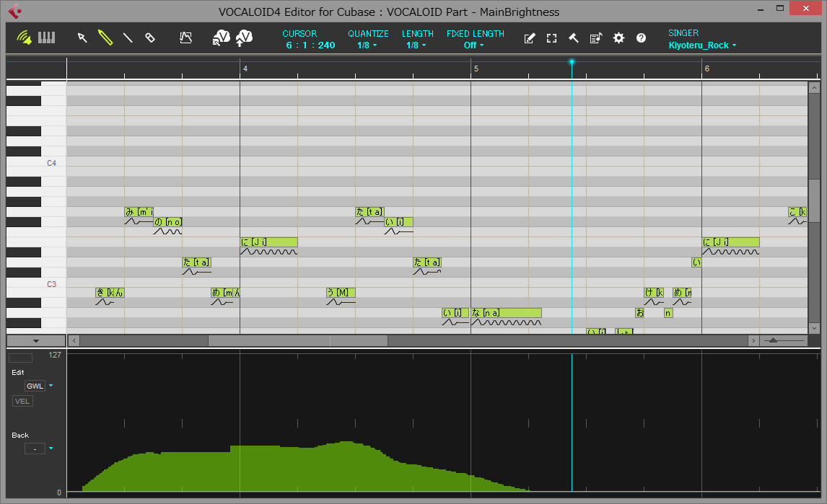827x504 pixels.
Task: Click the VOCALOID cloud cursor icon
Action: 222,37
